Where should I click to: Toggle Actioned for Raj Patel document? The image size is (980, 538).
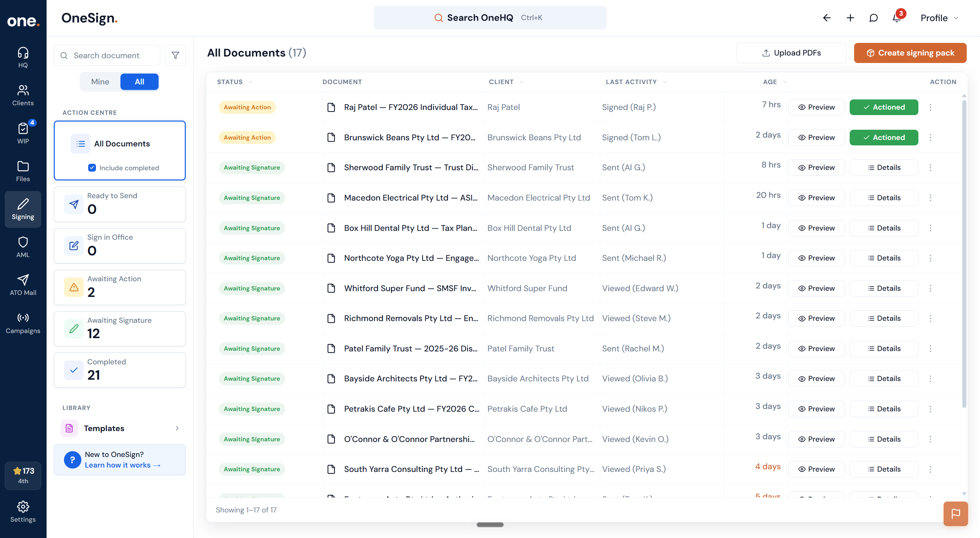tap(883, 107)
